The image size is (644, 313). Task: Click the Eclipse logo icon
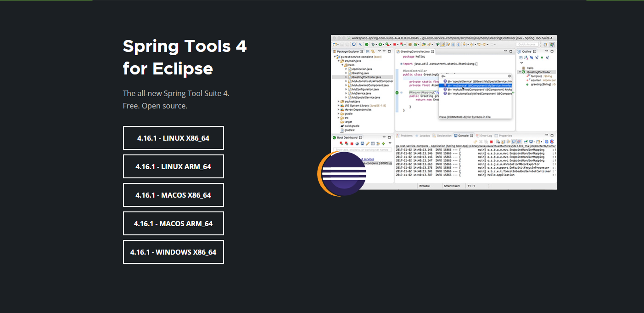pyautogui.click(x=342, y=174)
